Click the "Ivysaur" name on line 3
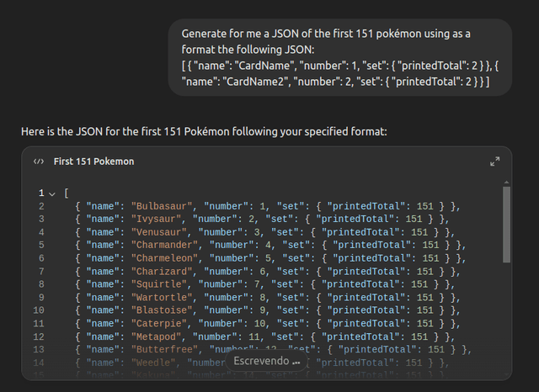The image size is (539, 392). tap(156, 219)
